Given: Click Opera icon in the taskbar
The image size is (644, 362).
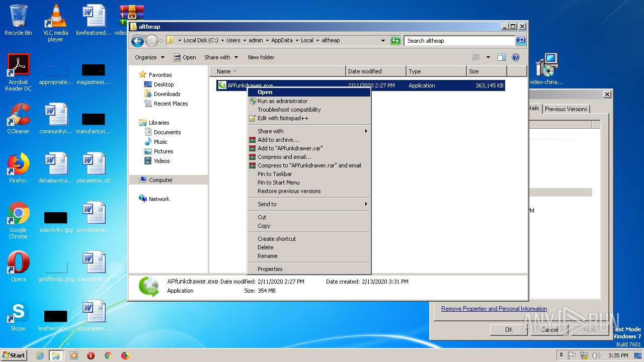Looking at the screenshot, I should (x=91, y=355).
